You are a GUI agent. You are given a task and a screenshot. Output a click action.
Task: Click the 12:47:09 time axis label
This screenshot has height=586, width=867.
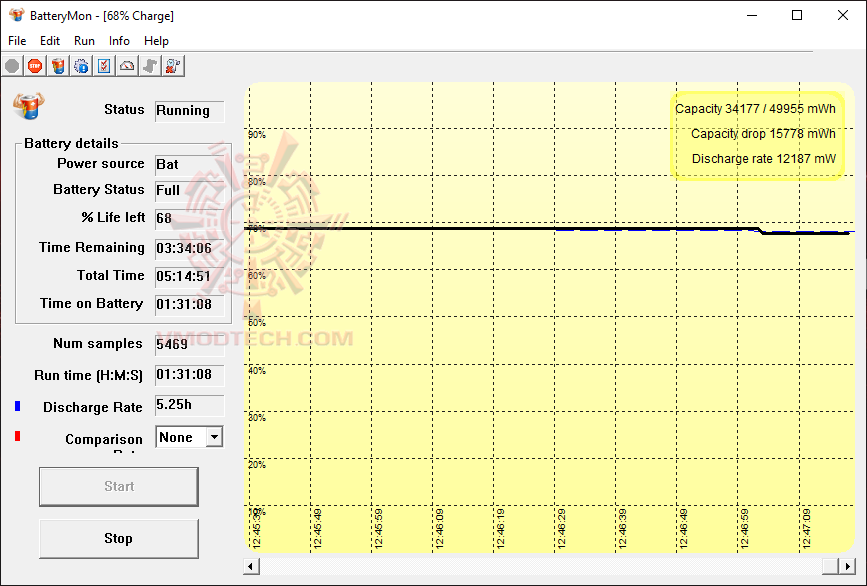click(806, 529)
